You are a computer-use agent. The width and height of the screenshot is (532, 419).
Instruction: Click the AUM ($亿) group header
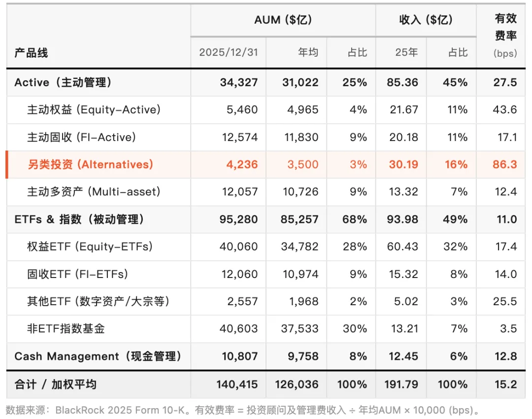tap(283, 20)
